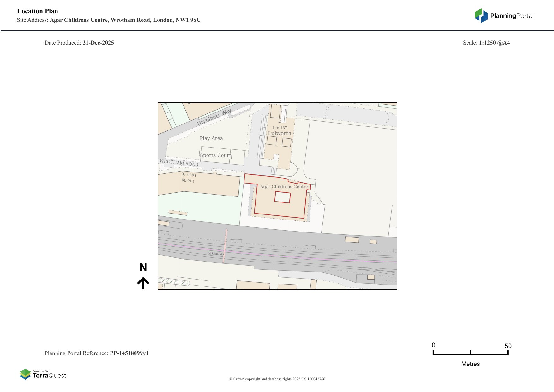Select the S Gantry railway marker
Screen dimensions: 554x392
pos(216,253)
